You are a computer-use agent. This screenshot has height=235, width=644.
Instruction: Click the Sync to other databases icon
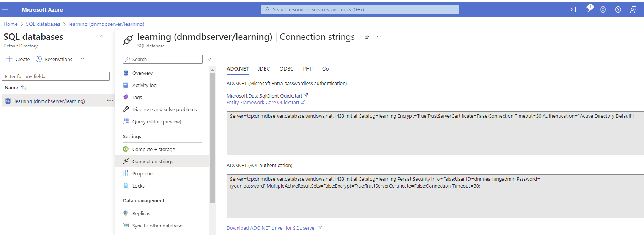tap(126, 226)
